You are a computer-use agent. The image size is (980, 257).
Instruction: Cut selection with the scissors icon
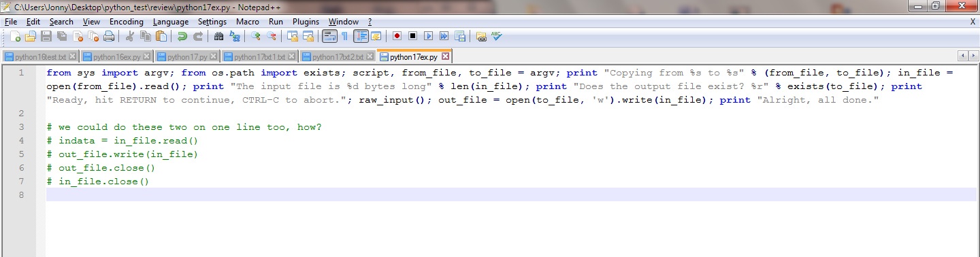pos(130,36)
